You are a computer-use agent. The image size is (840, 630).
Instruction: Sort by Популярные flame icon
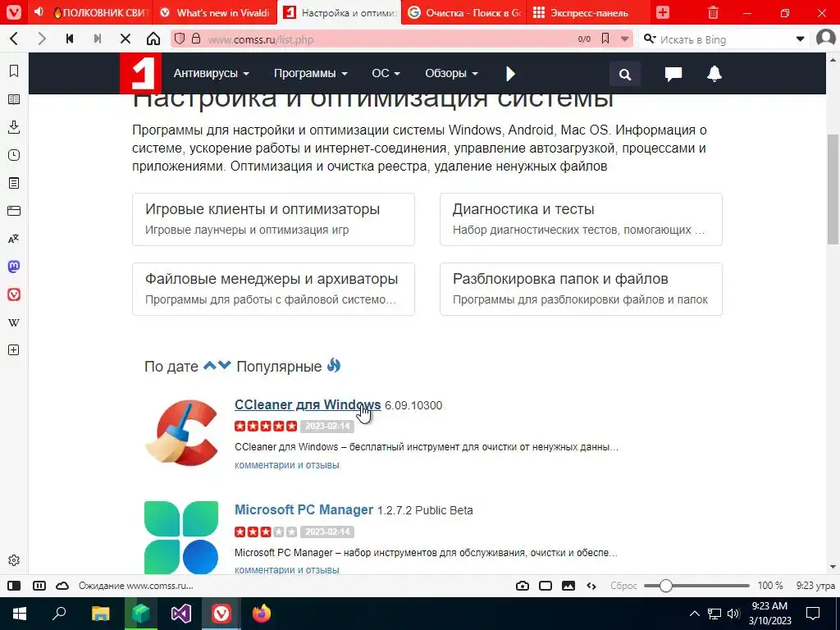(334, 365)
